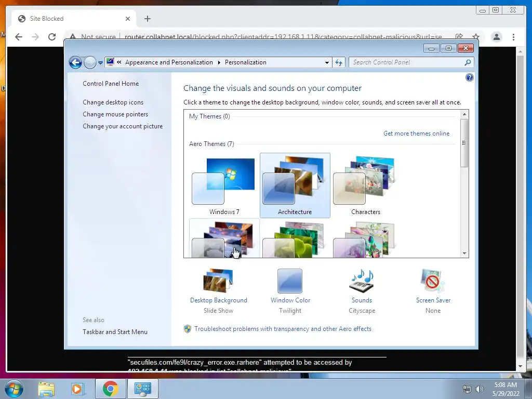Select the Windows 7 theme

(224, 185)
